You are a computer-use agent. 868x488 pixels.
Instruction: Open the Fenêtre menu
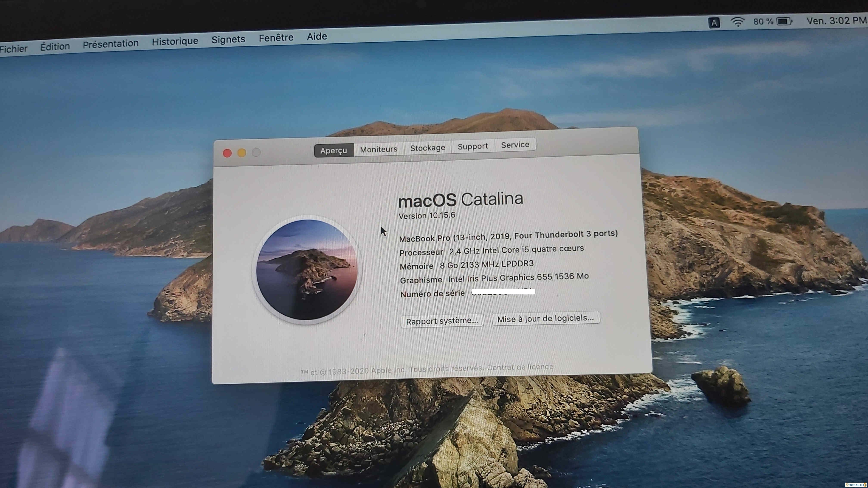[x=276, y=38]
